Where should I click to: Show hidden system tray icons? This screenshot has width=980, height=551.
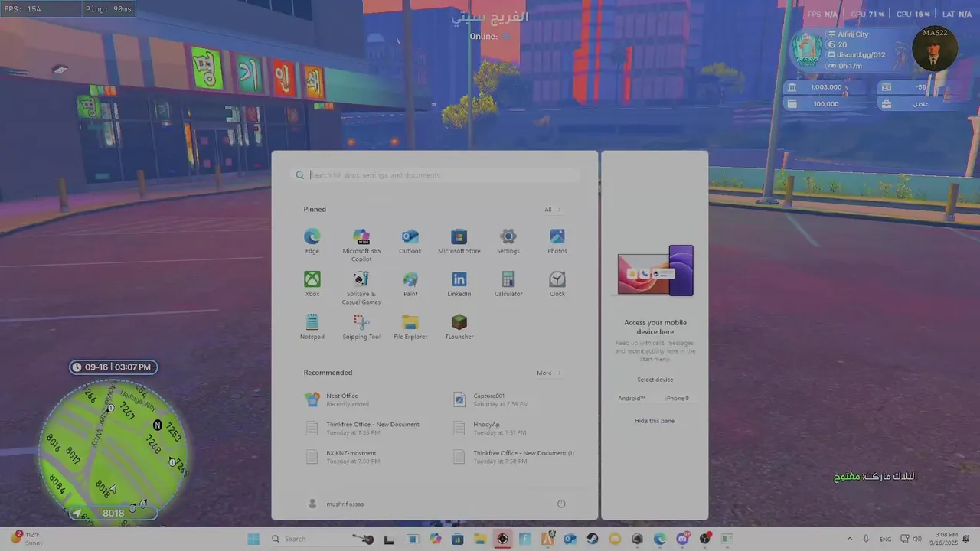tap(849, 539)
